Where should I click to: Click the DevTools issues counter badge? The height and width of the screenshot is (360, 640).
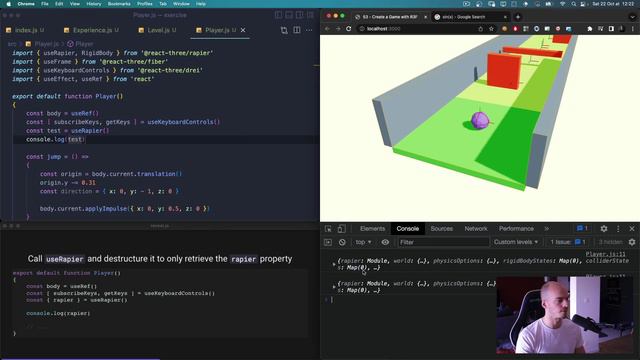[x=582, y=229]
